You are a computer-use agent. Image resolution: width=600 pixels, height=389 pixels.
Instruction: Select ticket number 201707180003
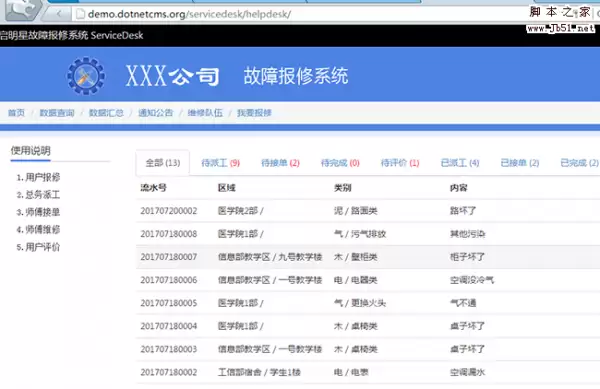point(169,349)
